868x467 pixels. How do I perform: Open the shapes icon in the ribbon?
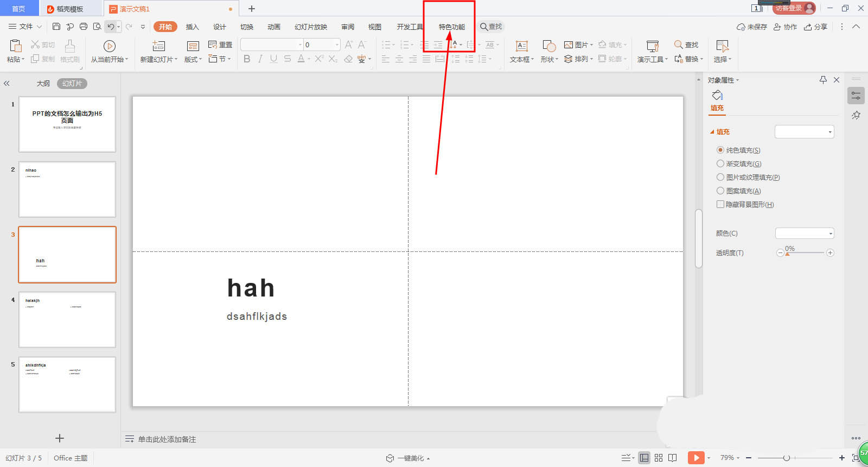tap(548, 46)
